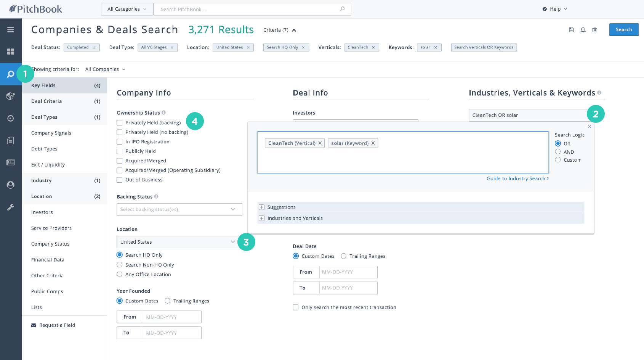Image resolution: width=644 pixels, height=360 pixels.
Task: Click the alert bell icon
Action: pos(583,30)
